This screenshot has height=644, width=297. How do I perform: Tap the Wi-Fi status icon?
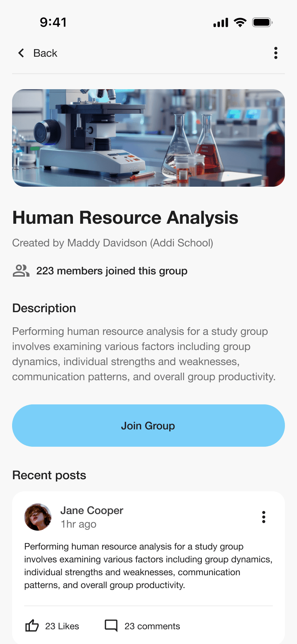coord(240,22)
